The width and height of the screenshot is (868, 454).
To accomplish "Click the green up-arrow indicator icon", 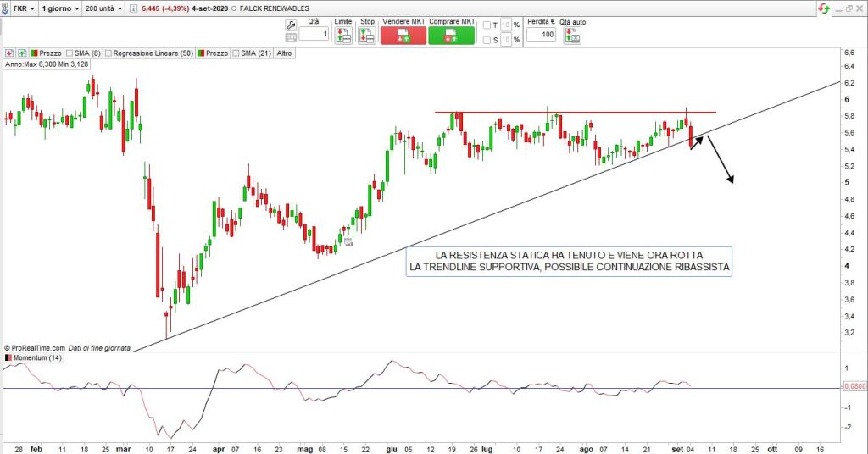I will 22,53.
